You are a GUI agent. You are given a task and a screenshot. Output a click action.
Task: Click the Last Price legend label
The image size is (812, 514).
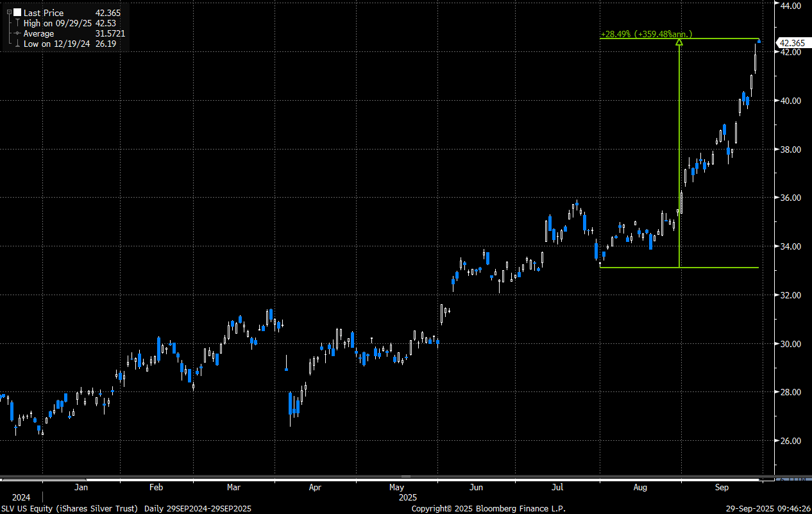pos(43,13)
